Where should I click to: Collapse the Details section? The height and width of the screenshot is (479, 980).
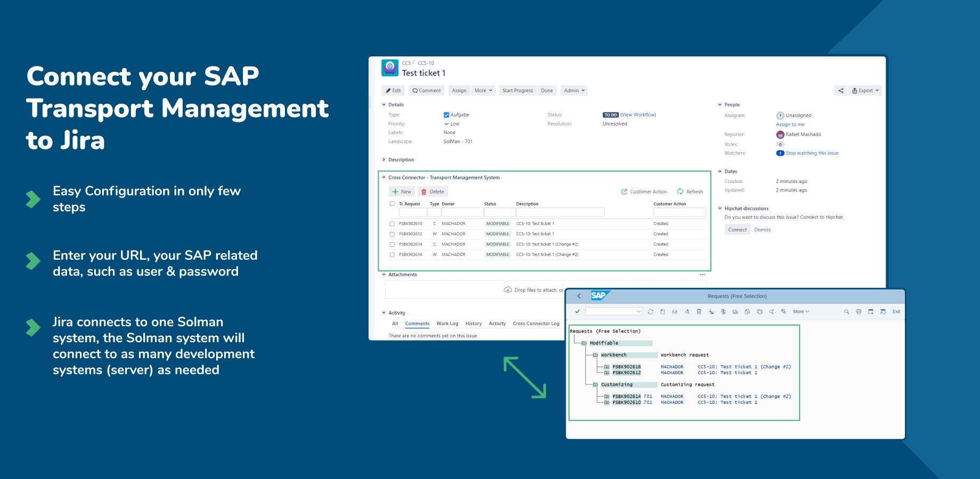point(384,105)
